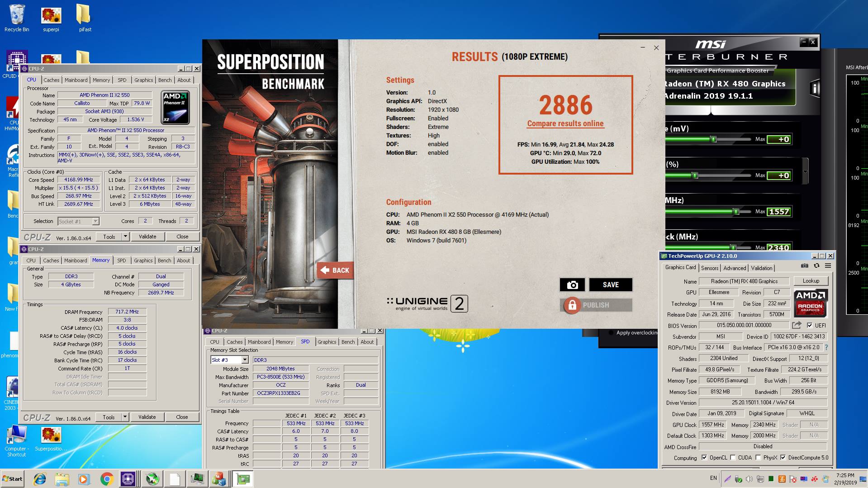Adjust the Afterburner core clock MHz slider
Image resolution: width=868 pixels, height=488 pixels.
tap(735, 212)
